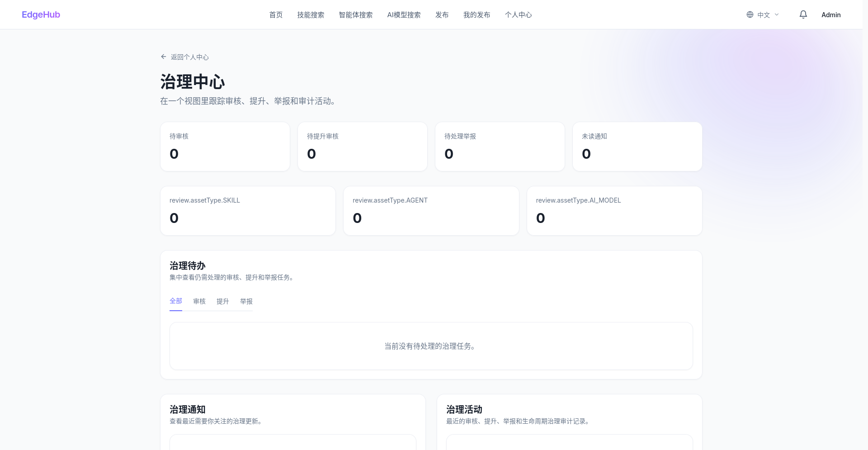Viewport: 868px width, 450px height.
Task: Open 智能体搜索 navigation item
Action: pyautogui.click(x=356, y=15)
